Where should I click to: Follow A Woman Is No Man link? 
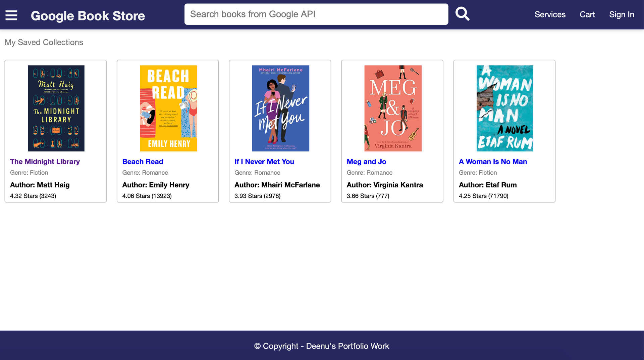point(493,162)
